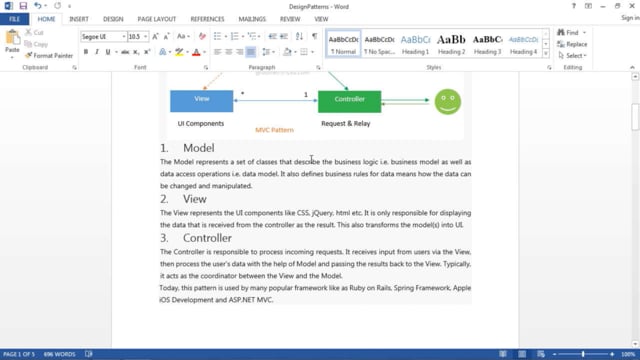Open the Borders dropdown arrow
The image size is (640, 360).
(x=312, y=52)
